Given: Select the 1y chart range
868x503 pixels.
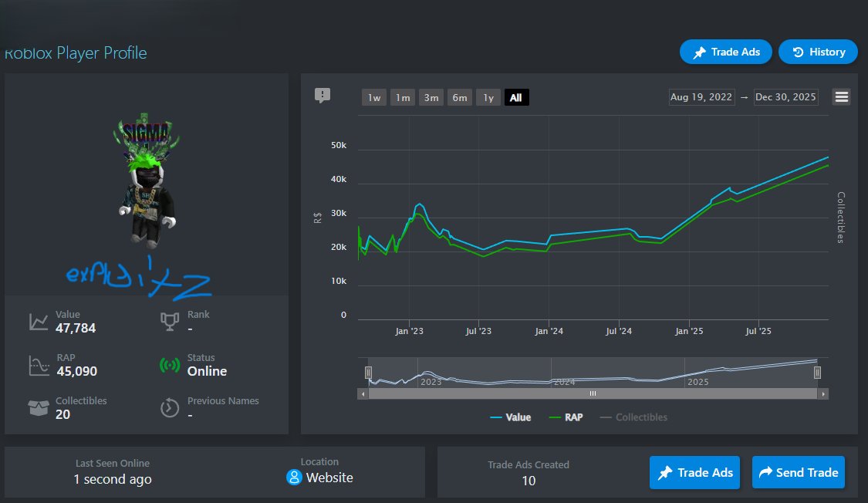Looking at the screenshot, I should click(x=488, y=97).
